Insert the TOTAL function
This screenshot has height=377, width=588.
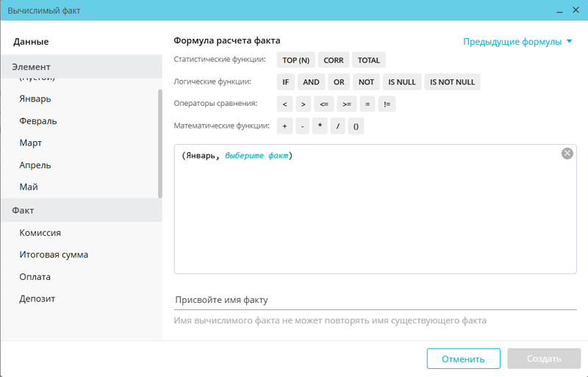click(x=368, y=60)
